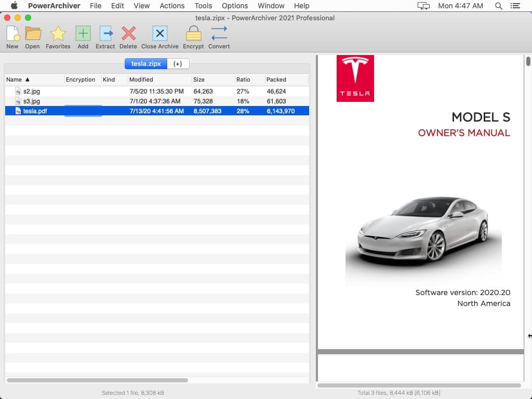Image resolution: width=532 pixels, height=399 pixels.
Task: Open the Apple menu
Action: pos(14,6)
